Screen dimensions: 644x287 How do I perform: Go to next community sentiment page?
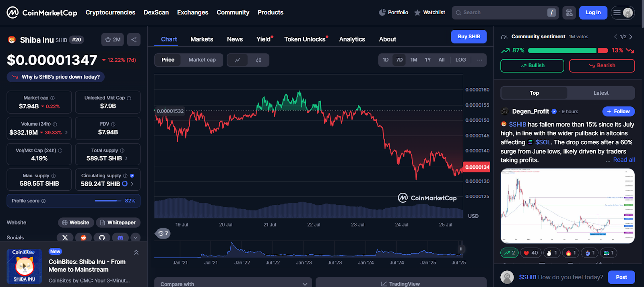point(631,37)
